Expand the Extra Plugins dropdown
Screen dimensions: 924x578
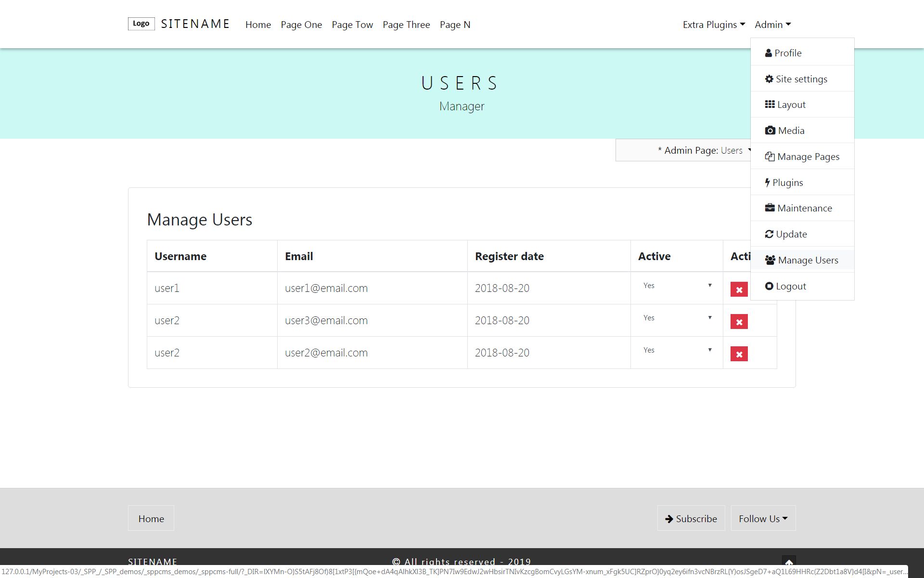(714, 25)
